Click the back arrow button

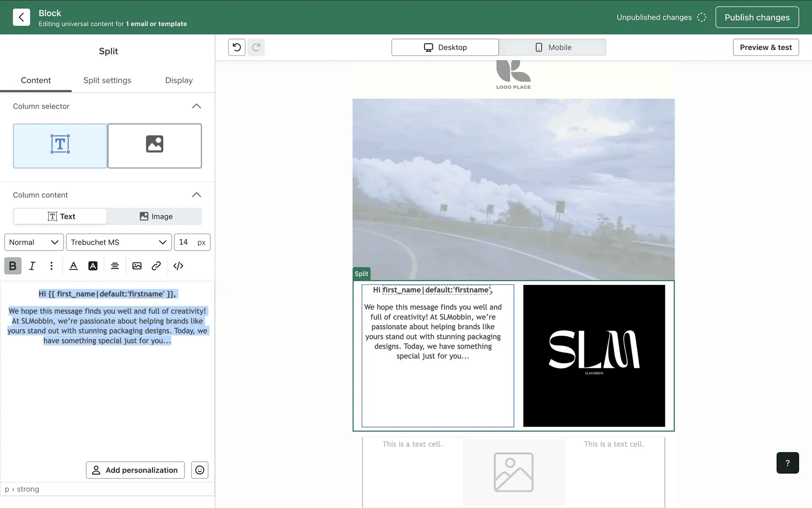pyautogui.click(x=21, y=17)
